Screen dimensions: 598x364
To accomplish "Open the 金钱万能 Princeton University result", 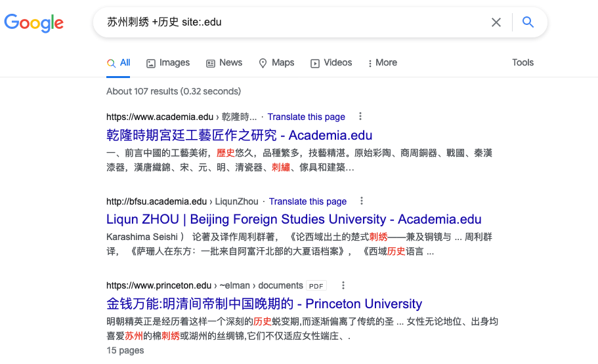I will pos(264,304).
